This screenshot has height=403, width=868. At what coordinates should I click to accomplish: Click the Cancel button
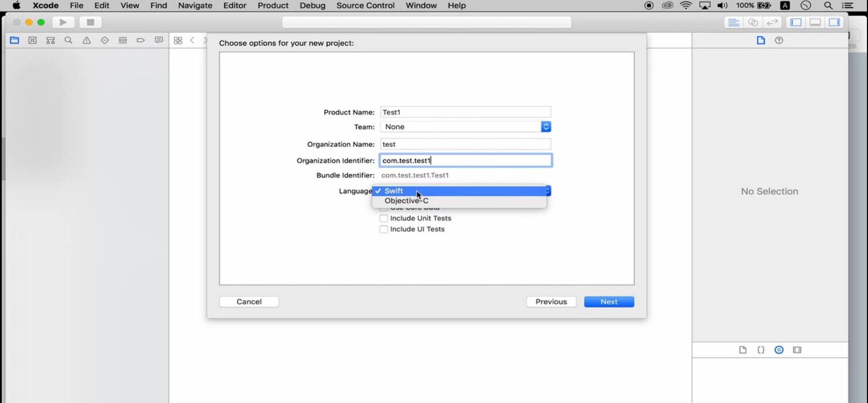(x=249, y=302)
